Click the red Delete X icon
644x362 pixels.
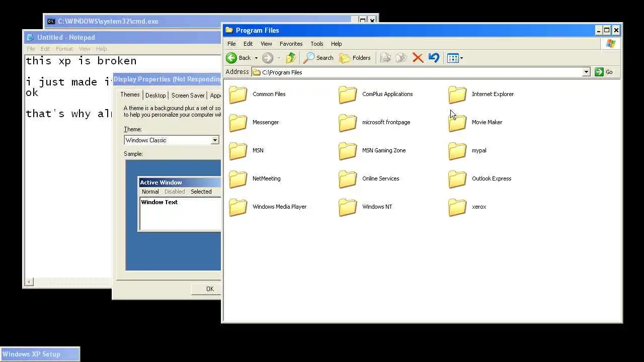418,58
